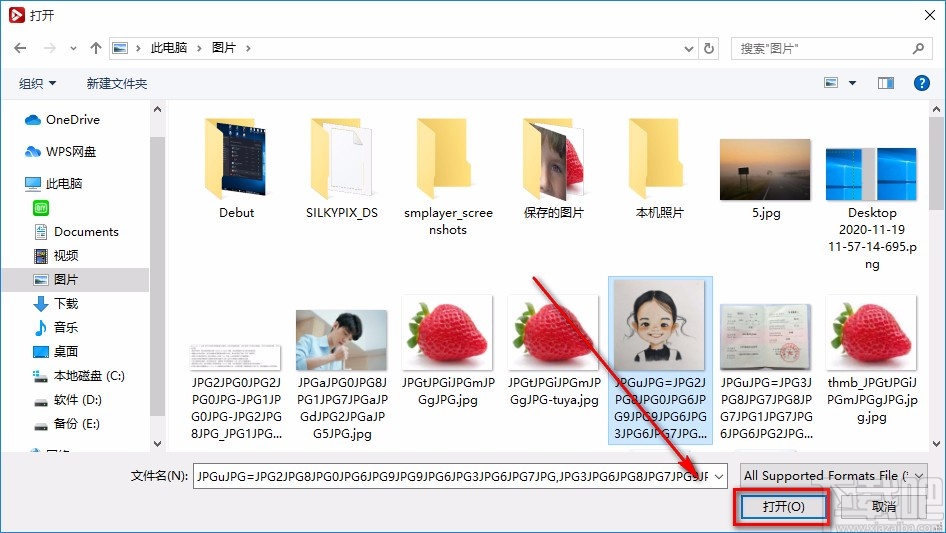Select the smplayer_screenshots folder
The image size is (946, 533).
click(x=448, y=177)
